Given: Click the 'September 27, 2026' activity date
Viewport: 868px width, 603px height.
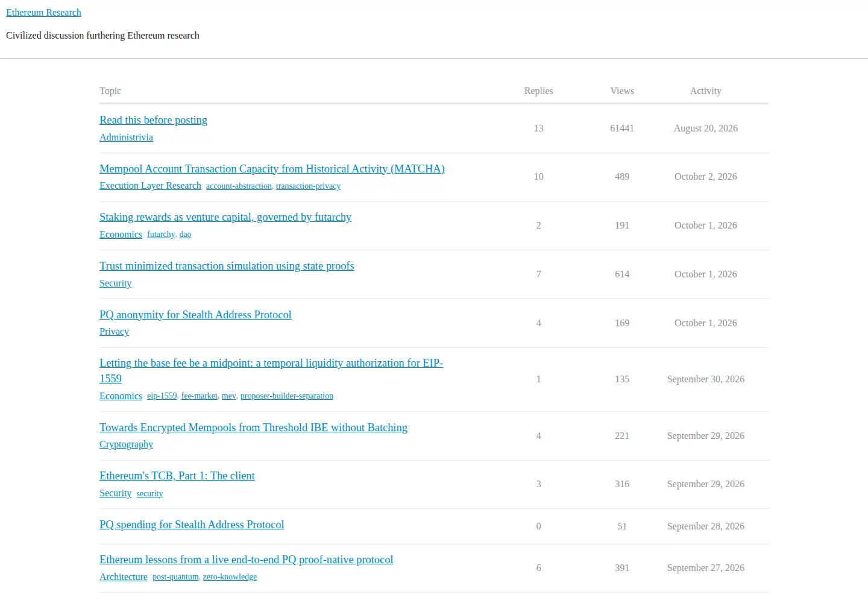Looking at the screenshot, I should pos(705,568).
